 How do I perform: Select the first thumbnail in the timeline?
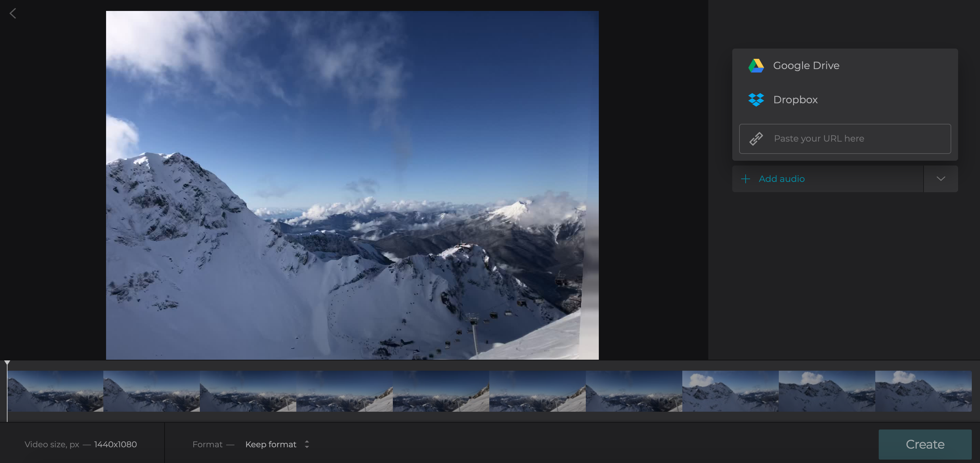(x=55, y=391)
